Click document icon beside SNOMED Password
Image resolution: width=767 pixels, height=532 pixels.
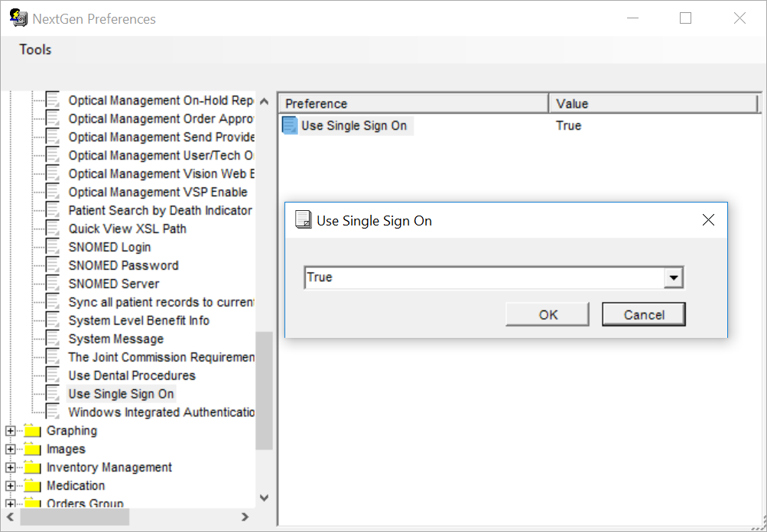point(52,265)
